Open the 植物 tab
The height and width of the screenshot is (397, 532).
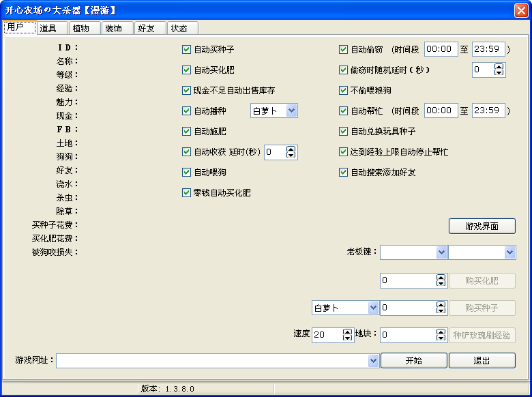coord(85,28)
